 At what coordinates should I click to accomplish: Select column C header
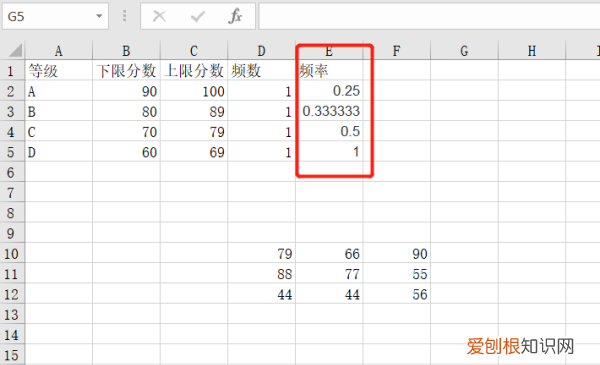click(x=194, y=51)
